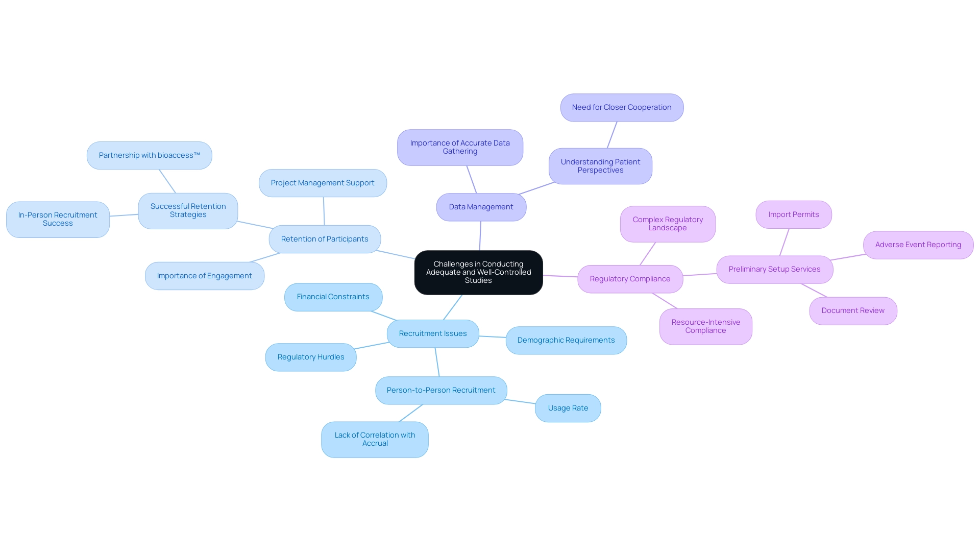
Task: Click the 'In-Person Recruitment Success' button node
Action: coord(57,219)
